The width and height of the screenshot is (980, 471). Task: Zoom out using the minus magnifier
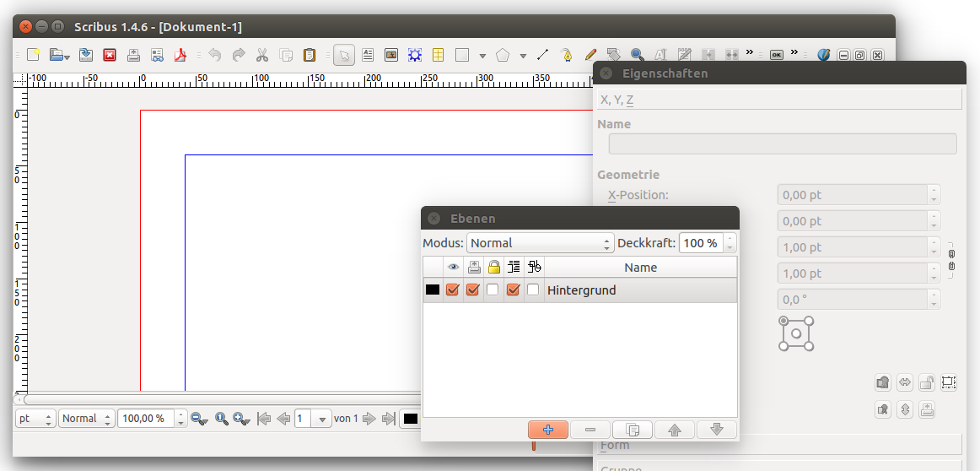(x=199, y=419)
